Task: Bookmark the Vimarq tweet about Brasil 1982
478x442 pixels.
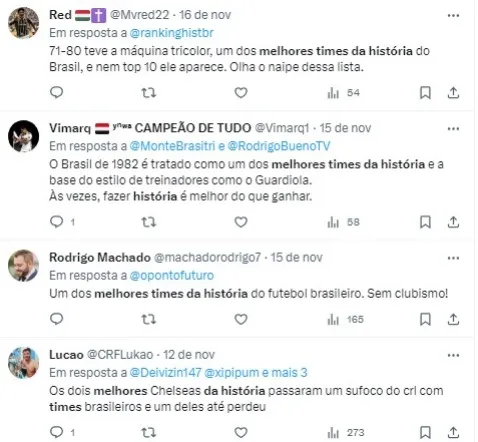Action: pyautogui.click(x=425, y=222)
